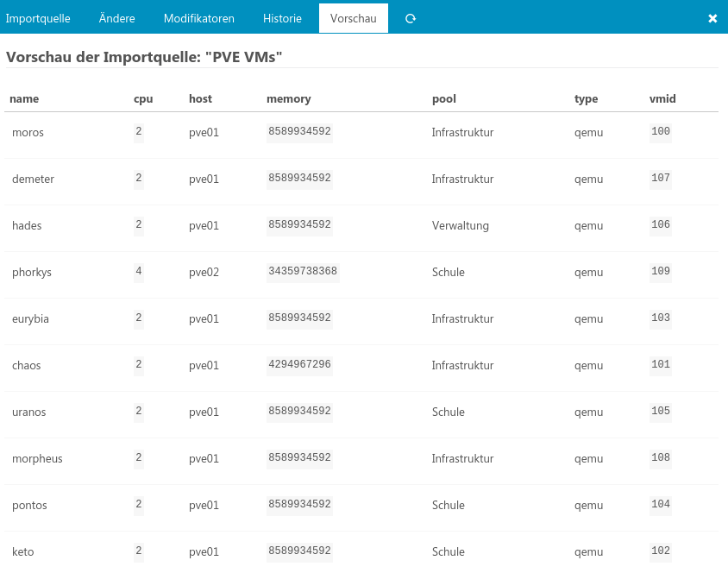Click pool 'Schule' in uranos row

point(448,412)
